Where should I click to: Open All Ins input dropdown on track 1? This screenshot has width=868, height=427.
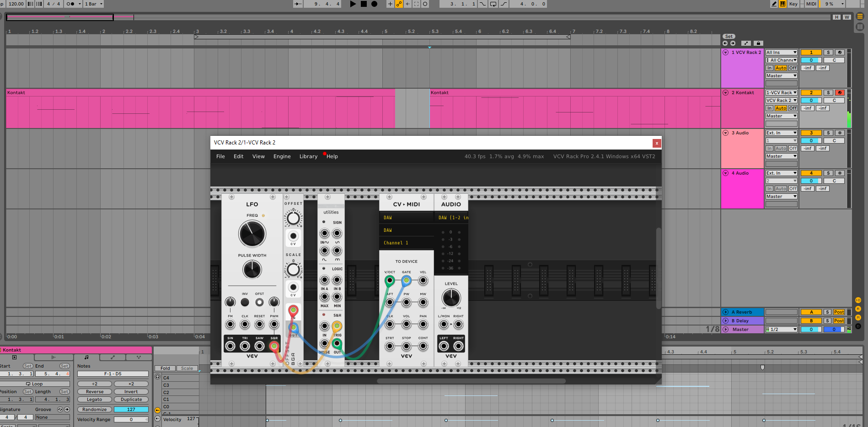click(782, 53)
